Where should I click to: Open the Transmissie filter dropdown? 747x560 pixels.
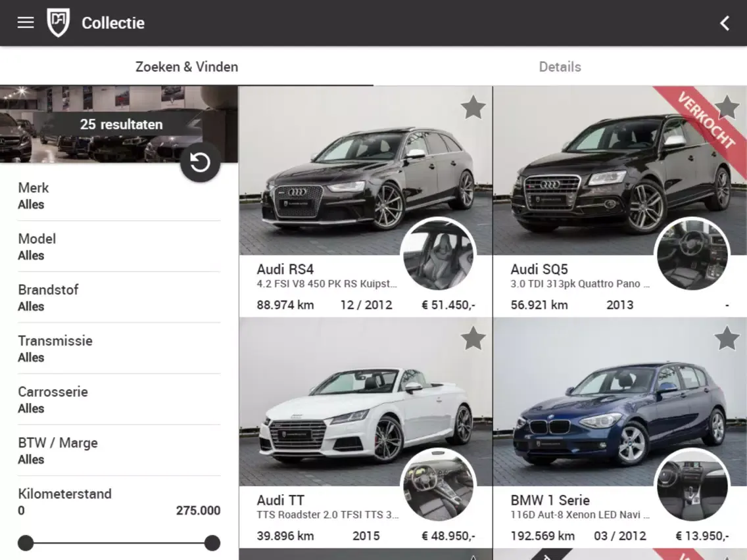(x=119, y=348)
